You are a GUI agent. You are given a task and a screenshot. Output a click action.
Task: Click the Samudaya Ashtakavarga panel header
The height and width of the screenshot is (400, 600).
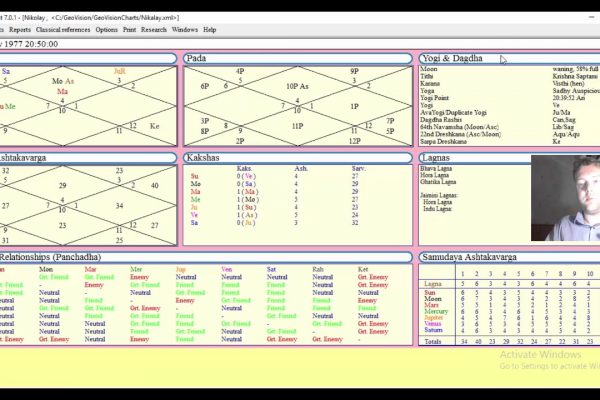pyautogui.click(x=467, y=257)
